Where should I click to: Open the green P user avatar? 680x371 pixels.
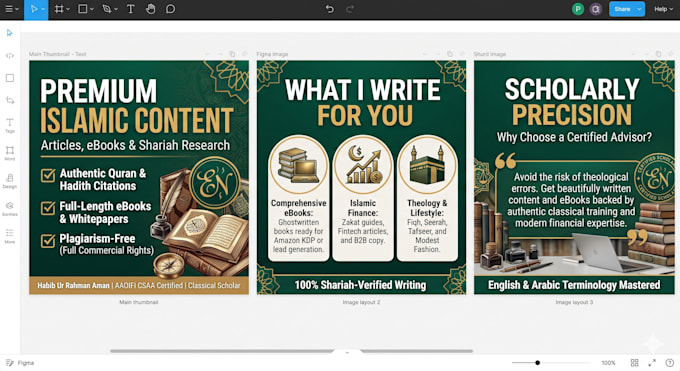click(578, 9)
